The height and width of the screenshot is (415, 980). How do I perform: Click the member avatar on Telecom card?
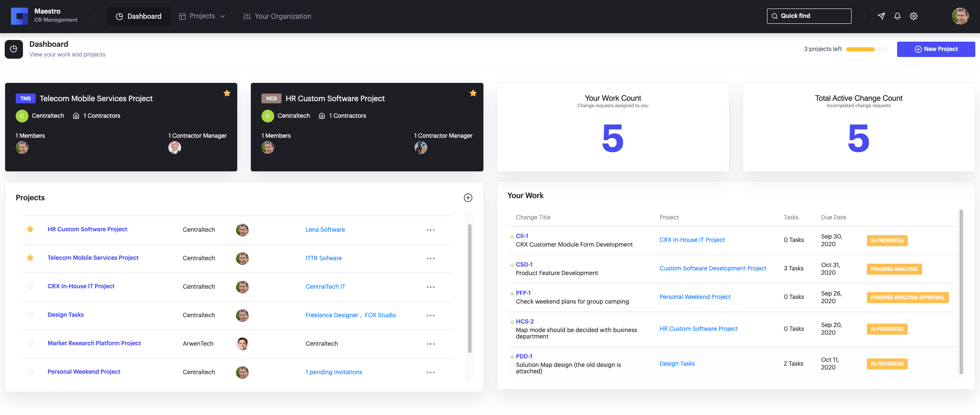(x=22, y=148)
